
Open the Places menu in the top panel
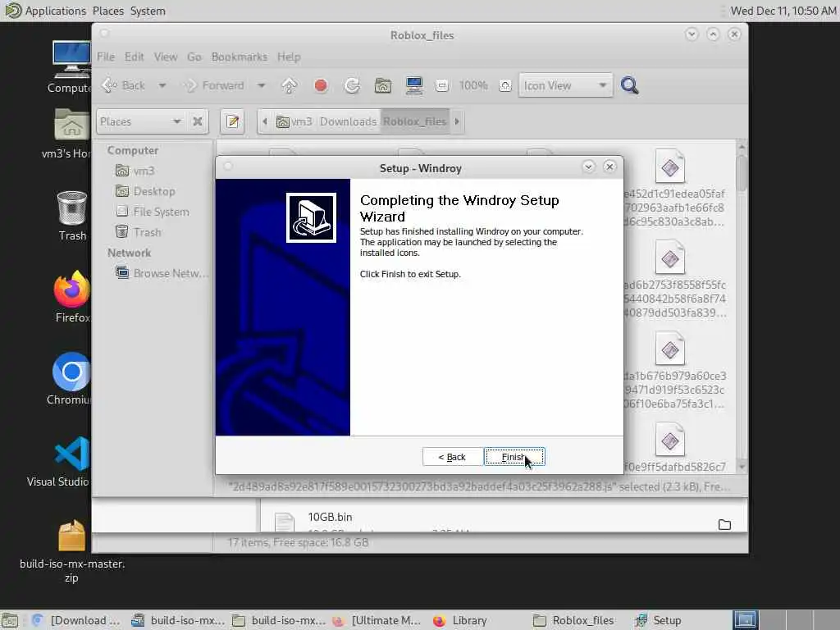(x=107, y=11)
